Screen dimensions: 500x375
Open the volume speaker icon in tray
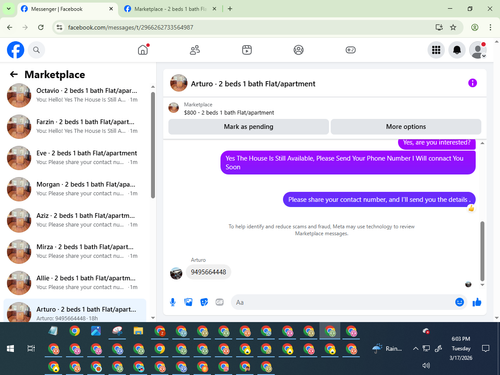click(426, 366)
